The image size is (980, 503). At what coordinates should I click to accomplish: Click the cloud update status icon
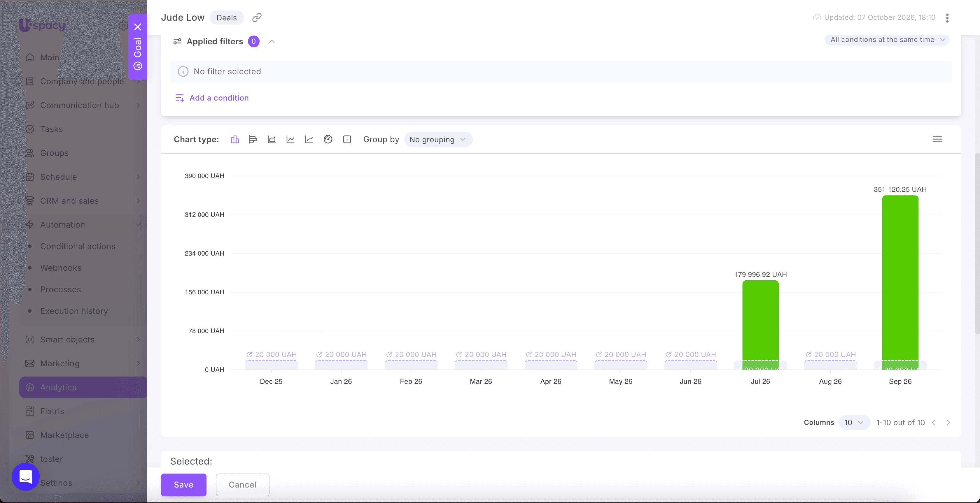click(x=817, y=17)
